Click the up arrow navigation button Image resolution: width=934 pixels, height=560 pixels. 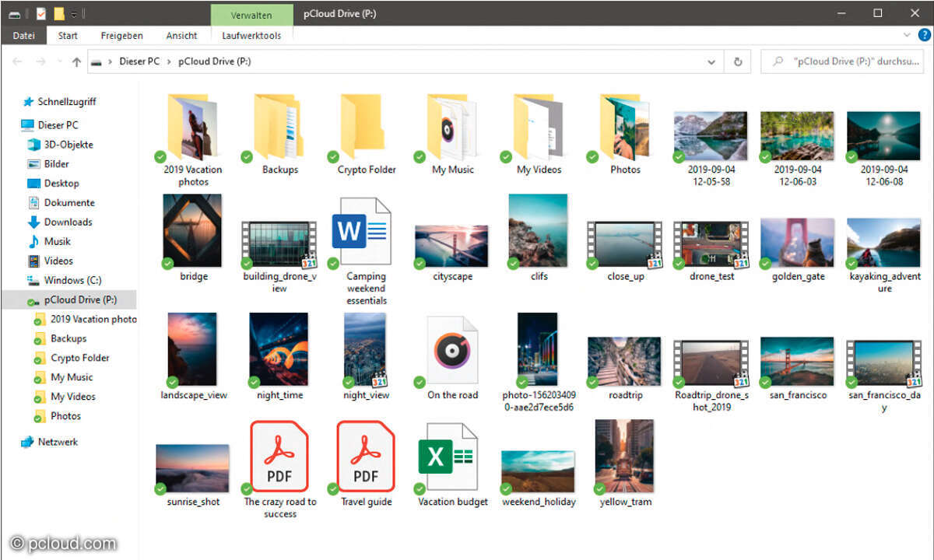pyautogui.click(x=76, y=62)
